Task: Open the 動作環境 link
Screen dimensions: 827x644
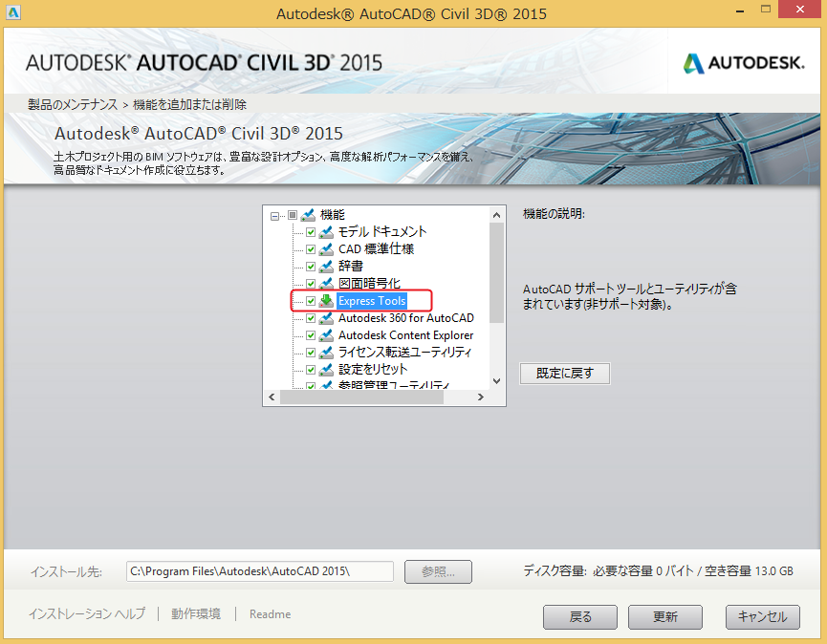Action: [x=196, y=614]
